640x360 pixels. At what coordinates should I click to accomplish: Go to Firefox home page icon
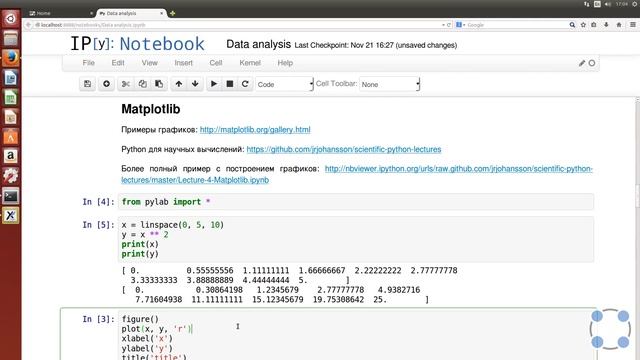click(x=619, y=25)
